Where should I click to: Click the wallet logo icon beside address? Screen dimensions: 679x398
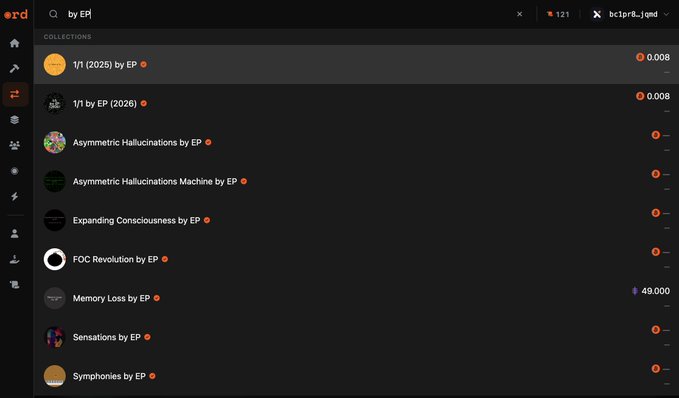tap(597, 14)
